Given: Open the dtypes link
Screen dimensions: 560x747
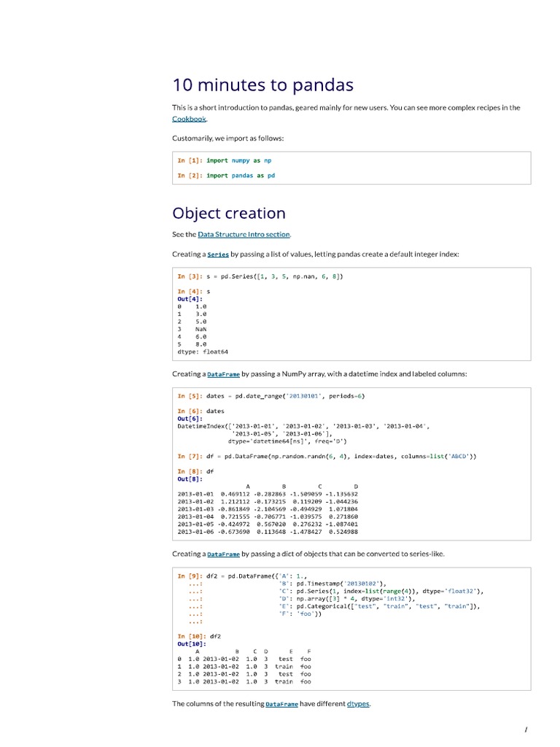Looking at the screenshot, I should 358,704.
